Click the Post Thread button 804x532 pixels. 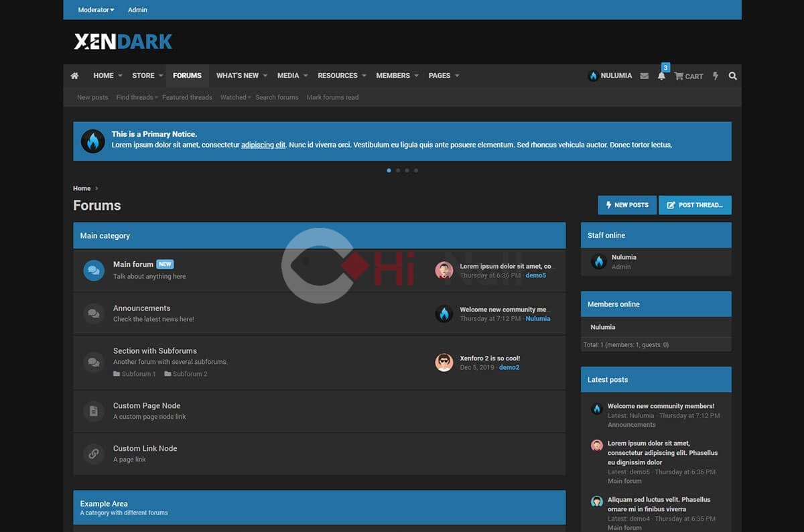pyautogui.click(x=695, y=205)
